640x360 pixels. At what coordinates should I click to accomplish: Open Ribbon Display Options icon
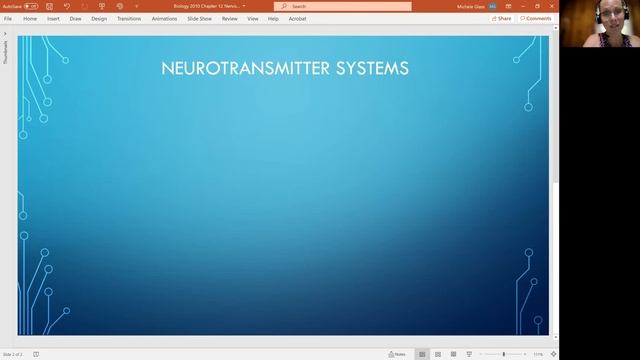[508, 6]
